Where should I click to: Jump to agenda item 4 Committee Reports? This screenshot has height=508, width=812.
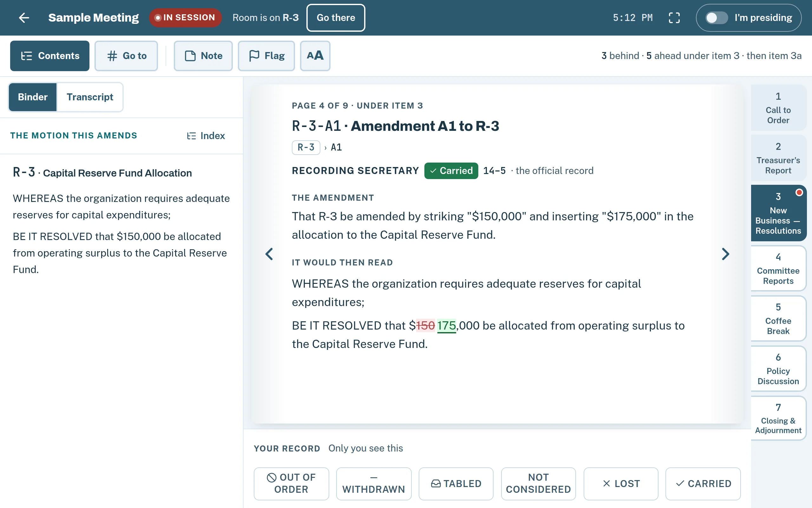point(778,269)
